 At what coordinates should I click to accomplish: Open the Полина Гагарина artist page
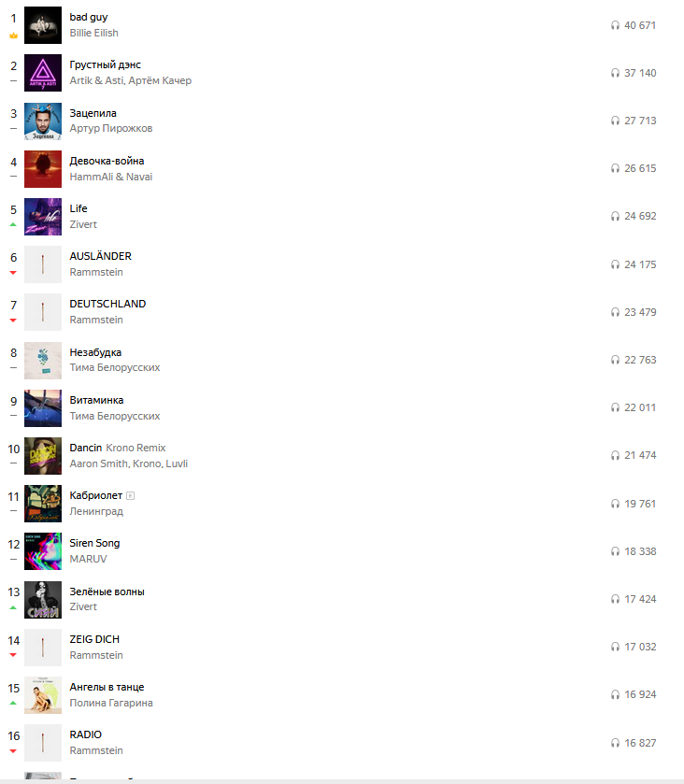click(111, 703)
